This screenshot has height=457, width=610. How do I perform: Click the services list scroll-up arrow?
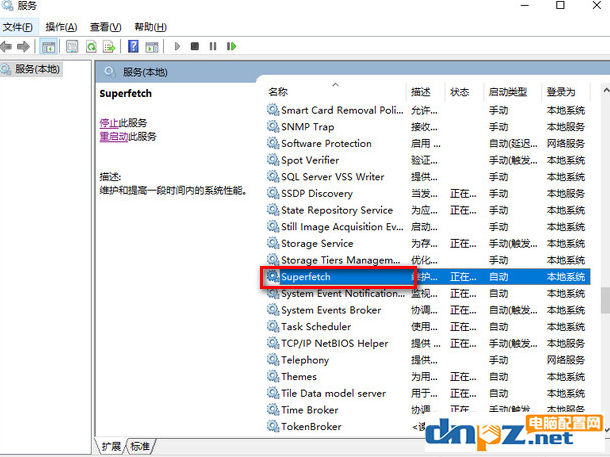(606, 90)
